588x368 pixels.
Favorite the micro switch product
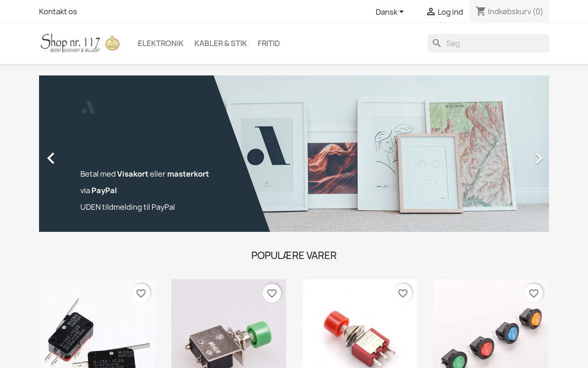[x=141, y=293]
